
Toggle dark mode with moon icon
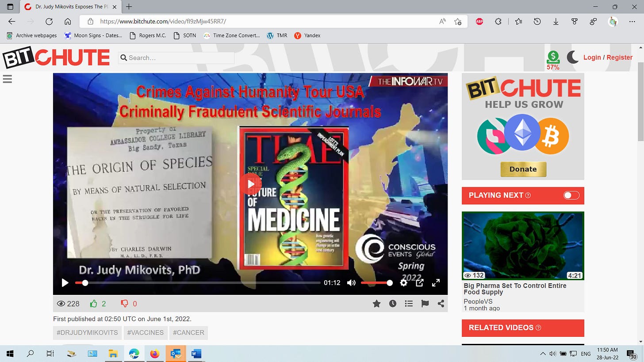pyautogui.click(x=572, y=57)
